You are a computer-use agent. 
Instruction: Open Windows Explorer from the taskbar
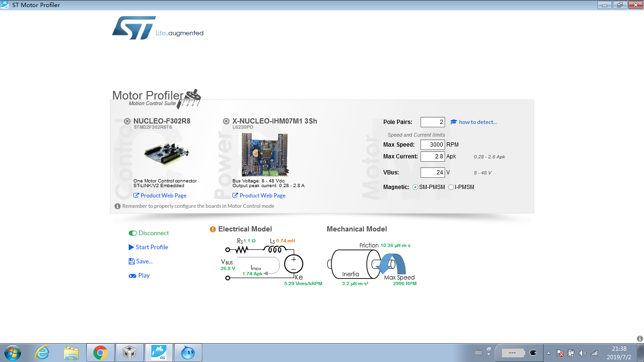click(x=71, y=353)
